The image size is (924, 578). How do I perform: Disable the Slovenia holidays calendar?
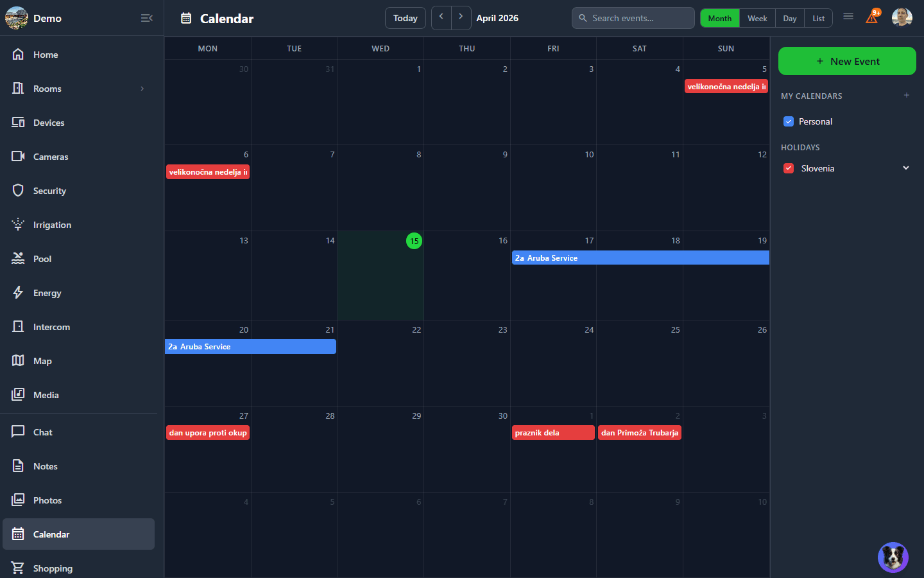point(788,168)
